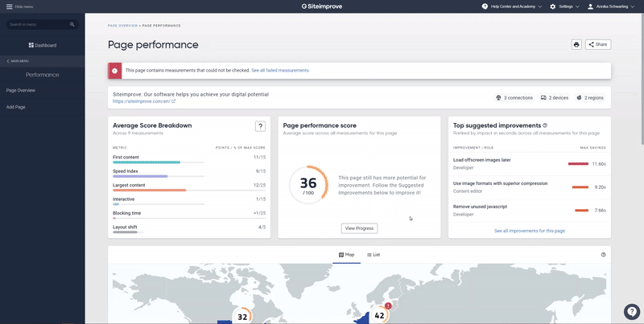Click the 36/100 score gauge

pyautogui.click(x=308, y=185)
